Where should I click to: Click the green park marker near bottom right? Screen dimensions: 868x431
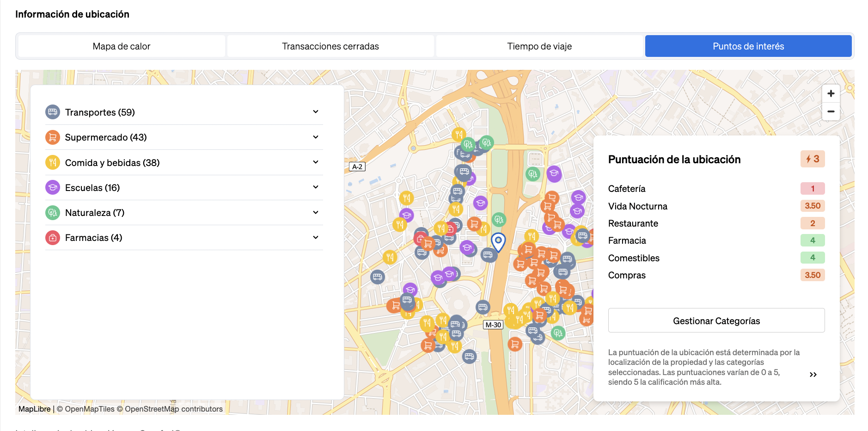[x=558, y=332]
